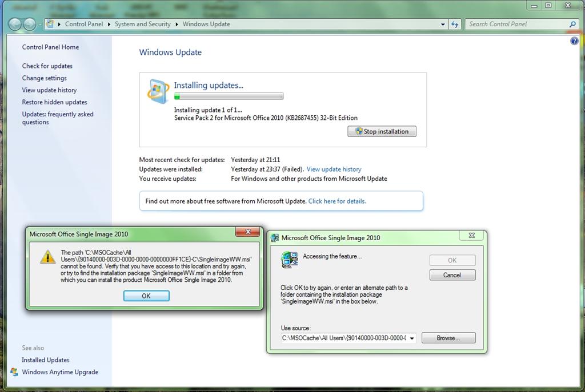Click the Windows Update shield icon

(159, 91)
